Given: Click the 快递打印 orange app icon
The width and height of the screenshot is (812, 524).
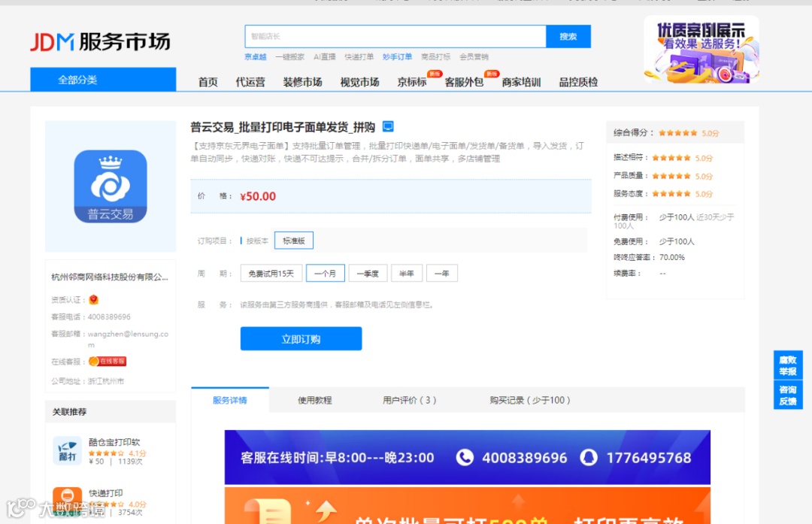Looking at the screenshot, I should [68, 501].
